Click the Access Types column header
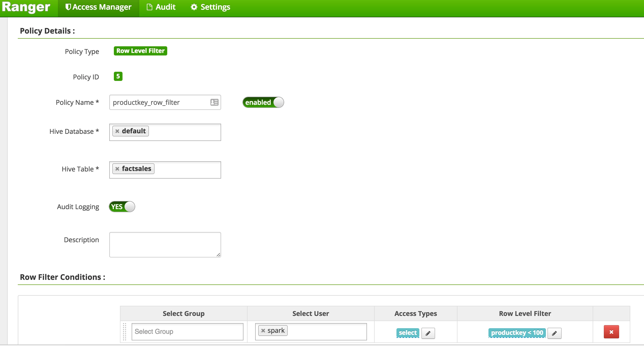The width and height of the screenshot is (644, 346). pos(416,313)
